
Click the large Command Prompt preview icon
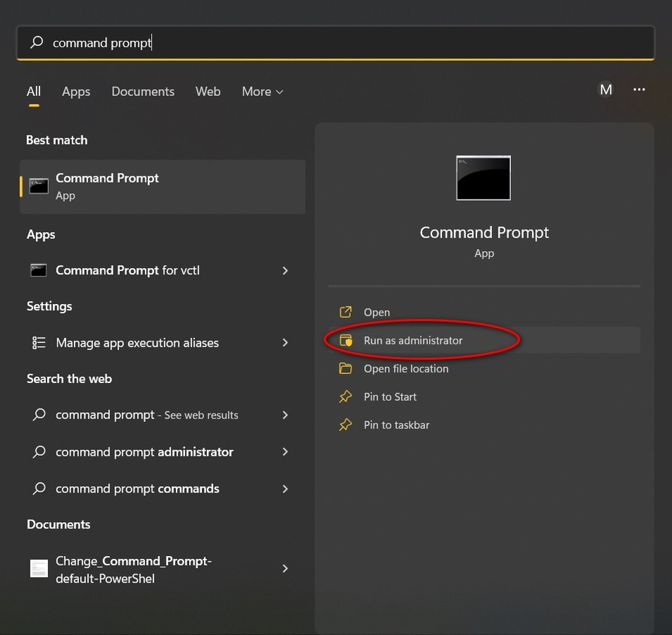click(483, 178)
